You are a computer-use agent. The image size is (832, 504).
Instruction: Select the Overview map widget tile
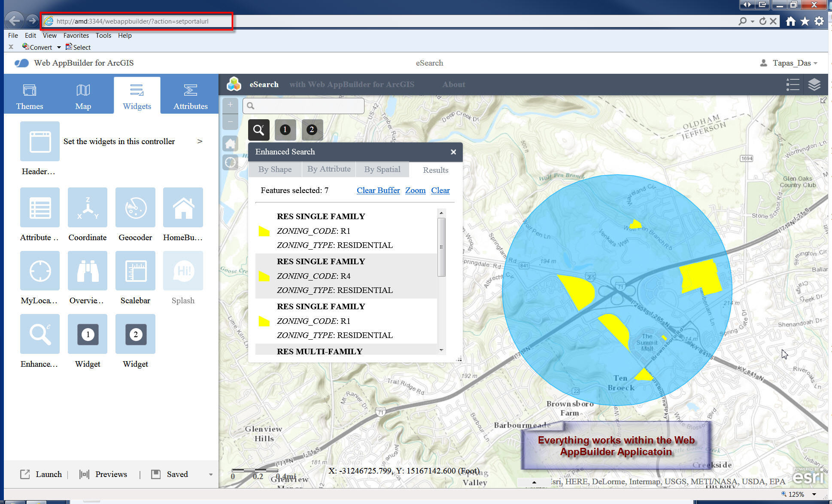(x=88, y=271)
